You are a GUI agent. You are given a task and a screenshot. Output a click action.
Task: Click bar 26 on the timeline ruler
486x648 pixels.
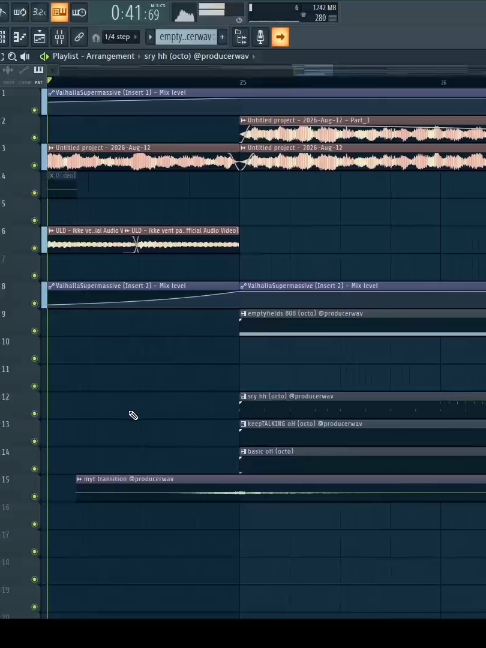pyautogui.click(x=443, y=83)
